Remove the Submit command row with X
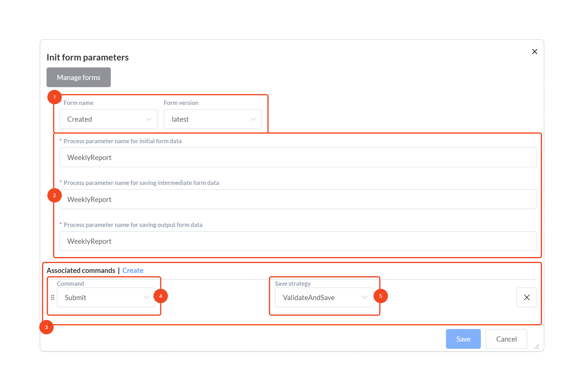Viewport: 584px width, 392px height. point(526,297)
